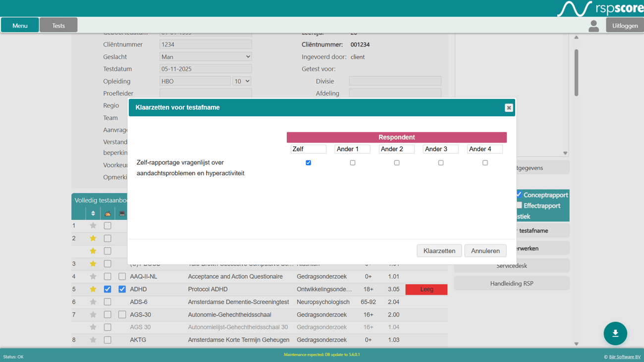Open the user profile icon
Viewport: 644px width, 362px height.
(x=593, y=26)
